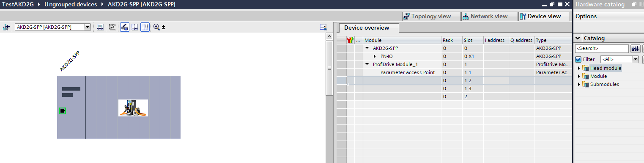644x163 pixels.
Task: Expand the PN-IO row in Device overview
Action: [375, 56]
